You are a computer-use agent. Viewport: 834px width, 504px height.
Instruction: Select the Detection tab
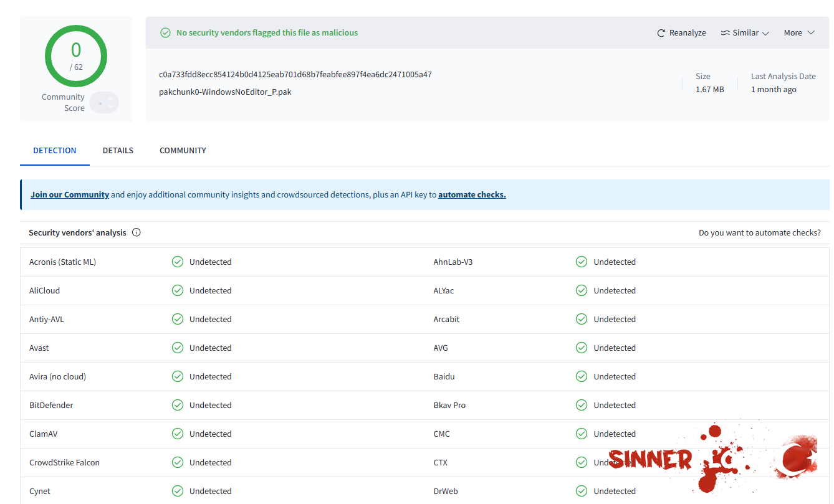click(x=55, y=150)
